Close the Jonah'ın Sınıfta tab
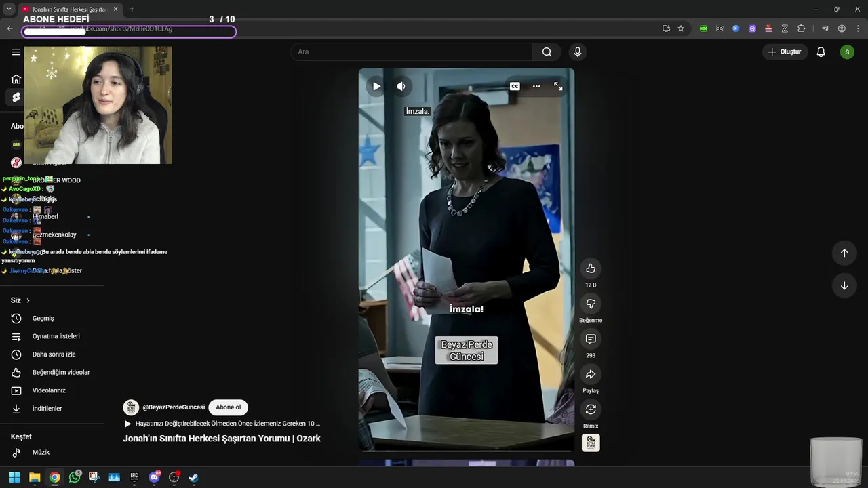 (x=115, y=9)
